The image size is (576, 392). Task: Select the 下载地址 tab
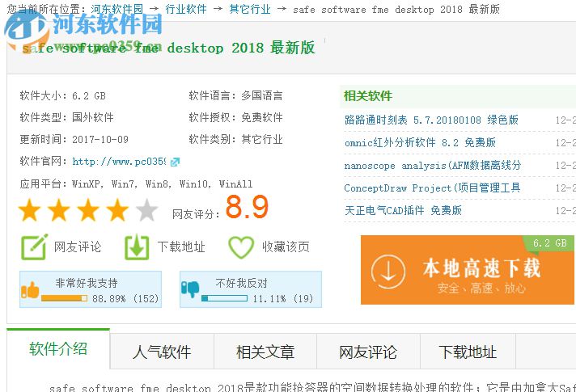pyautogui.click(x=468, y=352)
